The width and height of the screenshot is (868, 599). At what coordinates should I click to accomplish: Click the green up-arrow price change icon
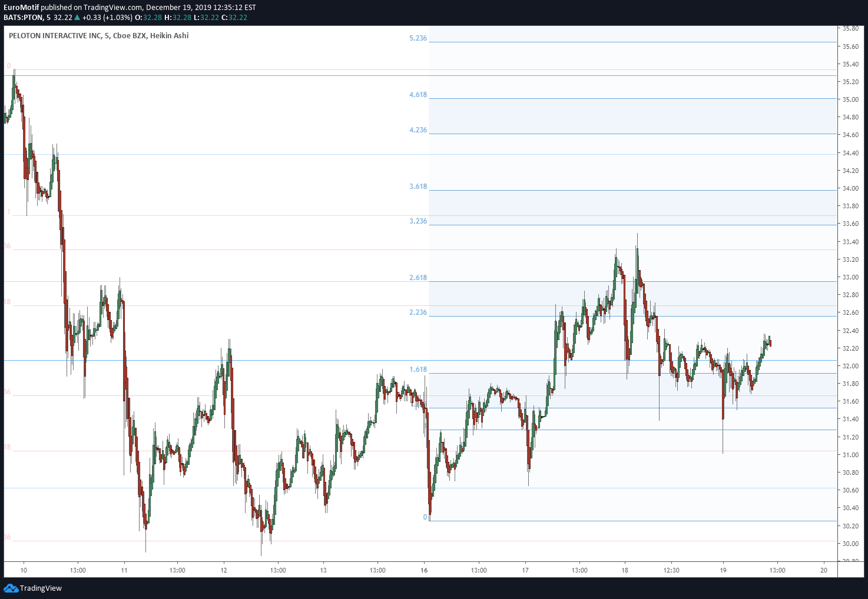tap(77, 17)
